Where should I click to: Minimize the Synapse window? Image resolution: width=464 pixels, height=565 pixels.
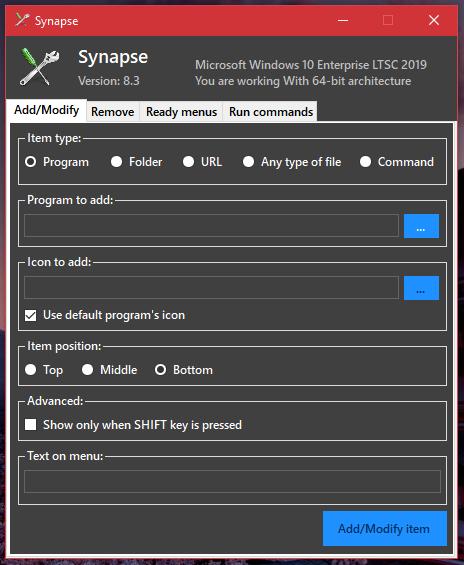click(343, 20)
